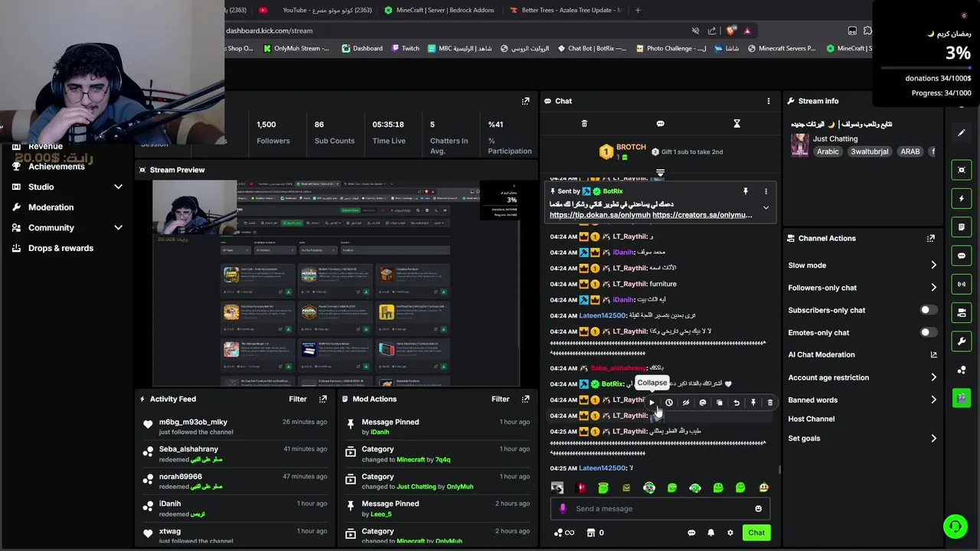
Task: Click the video camera icon in right sidebar
Action: (962, 312)
